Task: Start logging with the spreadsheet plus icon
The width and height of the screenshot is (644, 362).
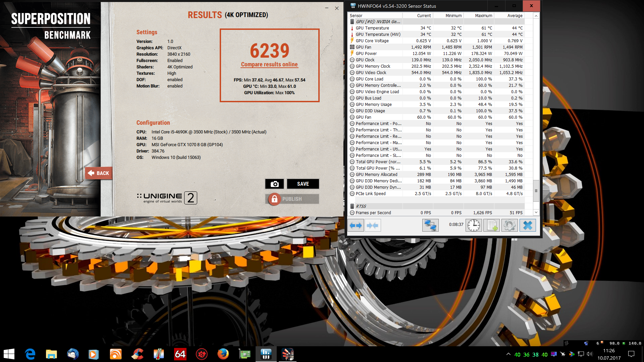Action: pyautogui.click(x=491, y=226)
